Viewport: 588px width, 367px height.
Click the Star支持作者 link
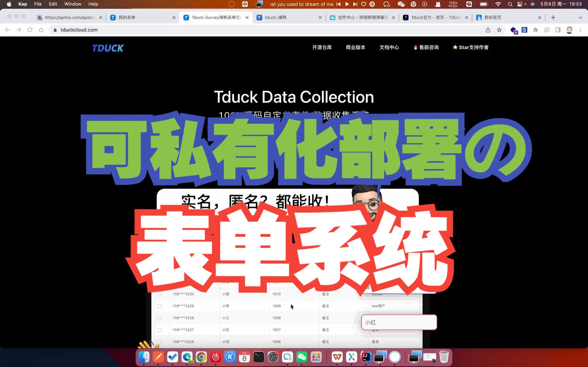coord(470,47)
